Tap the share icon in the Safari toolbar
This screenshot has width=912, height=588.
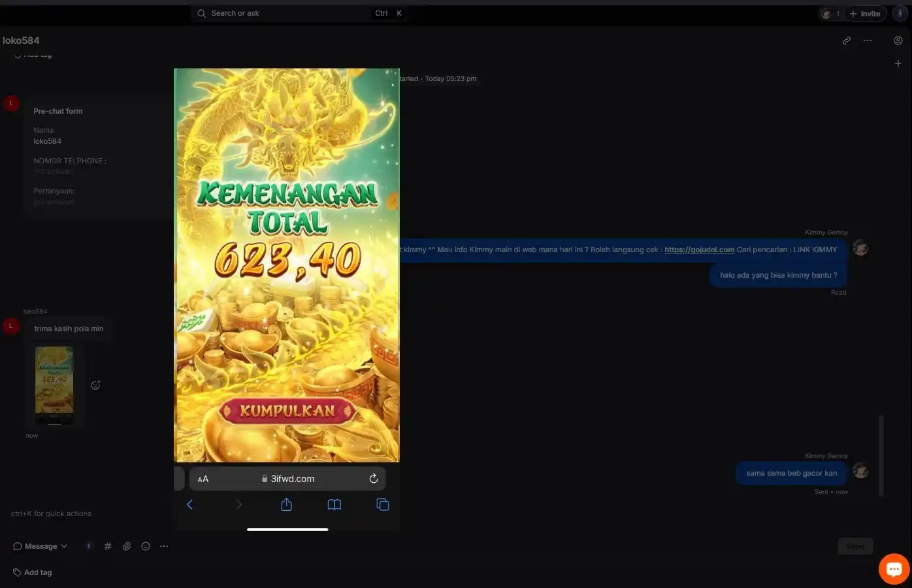click(x=286, y=504)
